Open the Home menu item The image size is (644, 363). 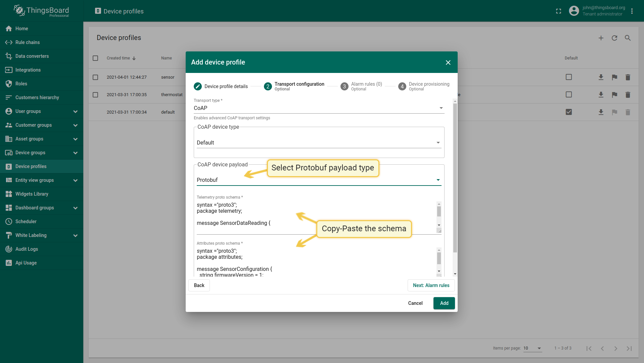click(42, 29)
